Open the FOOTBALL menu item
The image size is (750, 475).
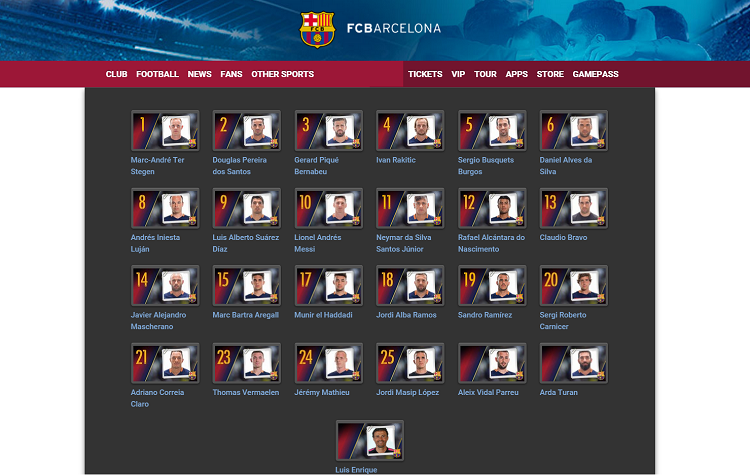click(x=157, y=74)
